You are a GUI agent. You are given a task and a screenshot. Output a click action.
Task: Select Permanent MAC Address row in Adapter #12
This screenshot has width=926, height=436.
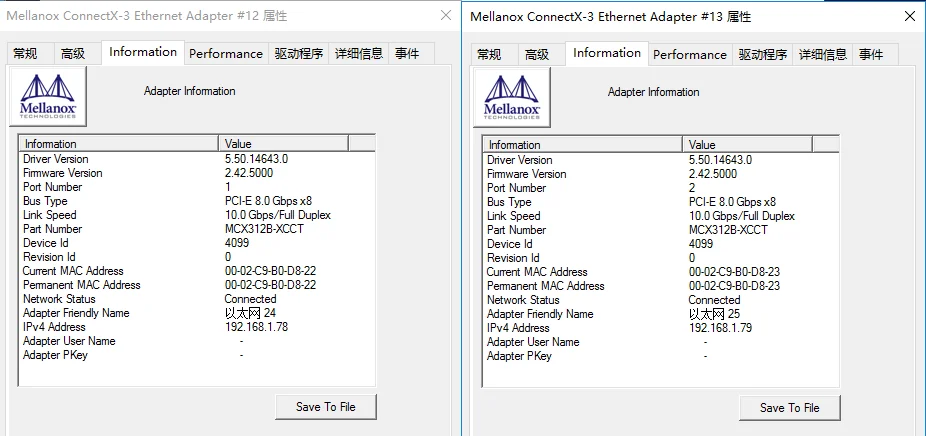197,285
